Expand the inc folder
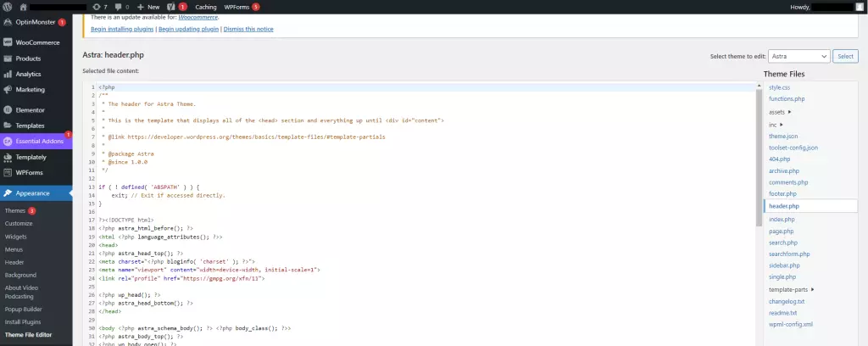 [x=776, y=125]
